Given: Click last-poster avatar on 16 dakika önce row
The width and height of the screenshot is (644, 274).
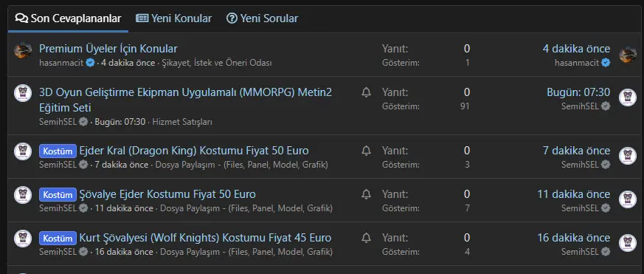Looking at the screenshot, I should [x=628, y=243].
